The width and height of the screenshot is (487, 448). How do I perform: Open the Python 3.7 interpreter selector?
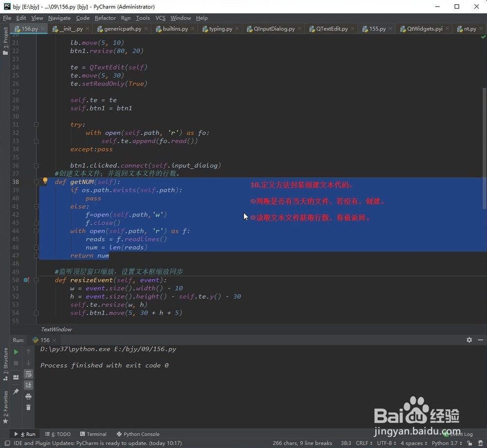(447, 443)
